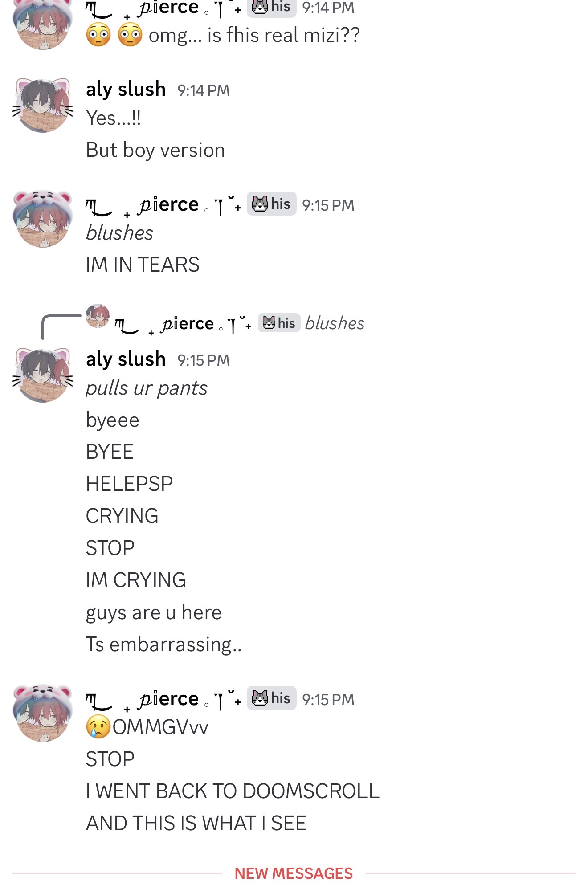Select the 'Ts embarrassing..' message
Screen dimensions: 588x885
coord(163,644)
